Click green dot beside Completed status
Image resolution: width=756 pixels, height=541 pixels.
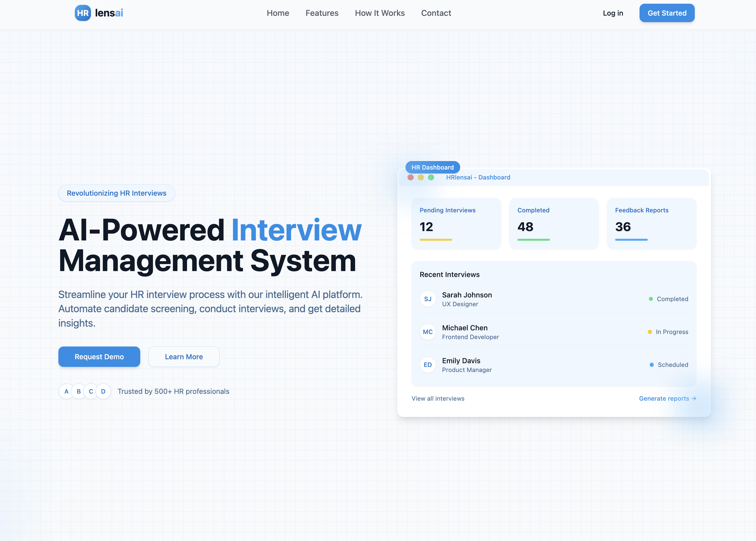click(x=651, y=299)
